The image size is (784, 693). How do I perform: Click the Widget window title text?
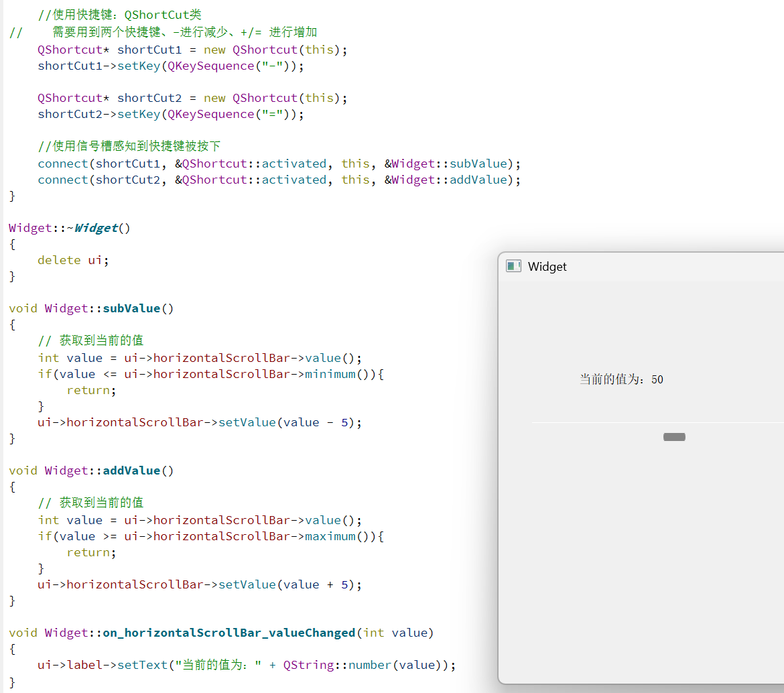coord(547,267)
